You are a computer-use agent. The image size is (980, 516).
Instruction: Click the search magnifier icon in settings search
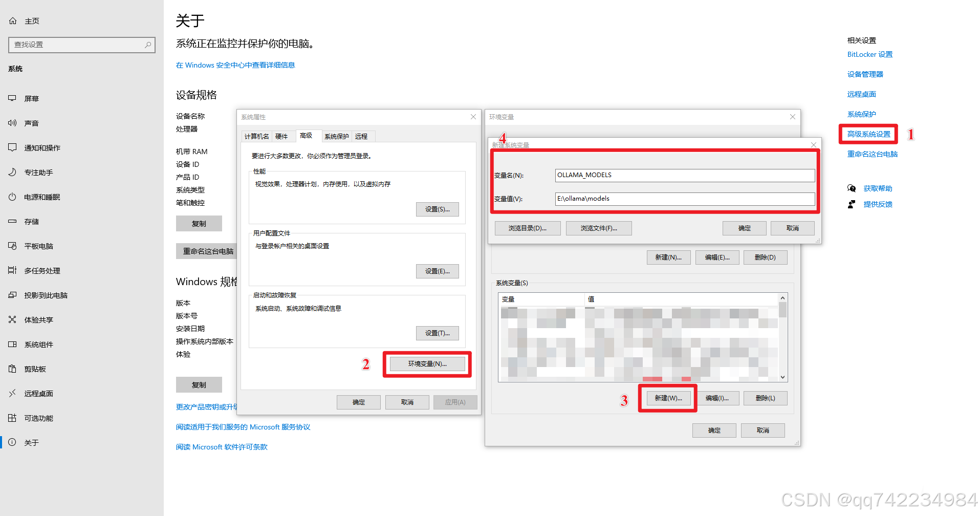click(x=148, y=45)
